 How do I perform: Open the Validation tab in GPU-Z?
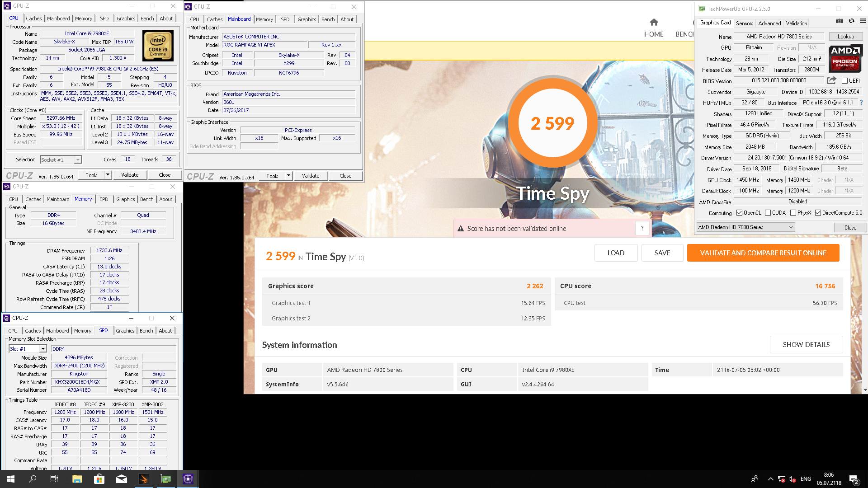(796, 23)
